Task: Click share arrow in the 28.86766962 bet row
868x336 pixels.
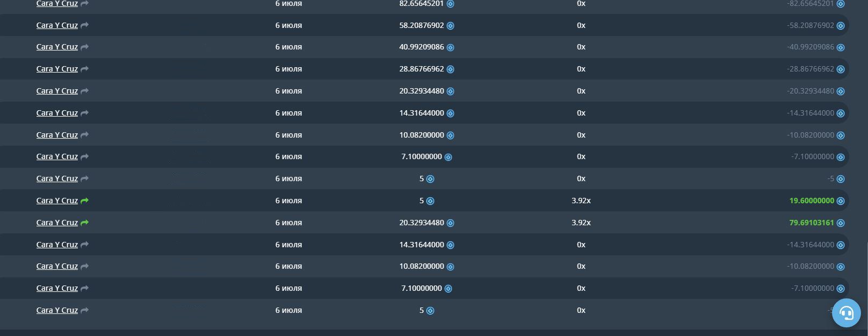Action: pyautogui.click(x=84, y=69)
